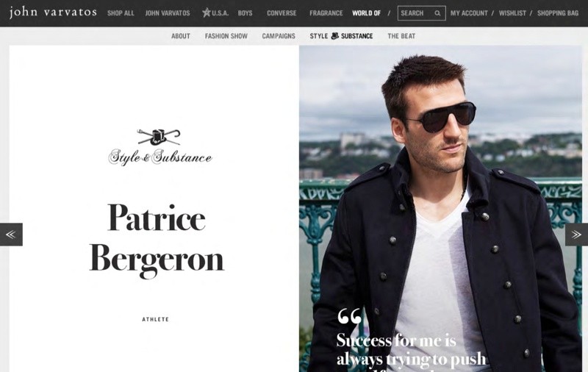This screenshot has height=372, width=588.
Task: Open the Shop All menu
Action: click(121, 13)
